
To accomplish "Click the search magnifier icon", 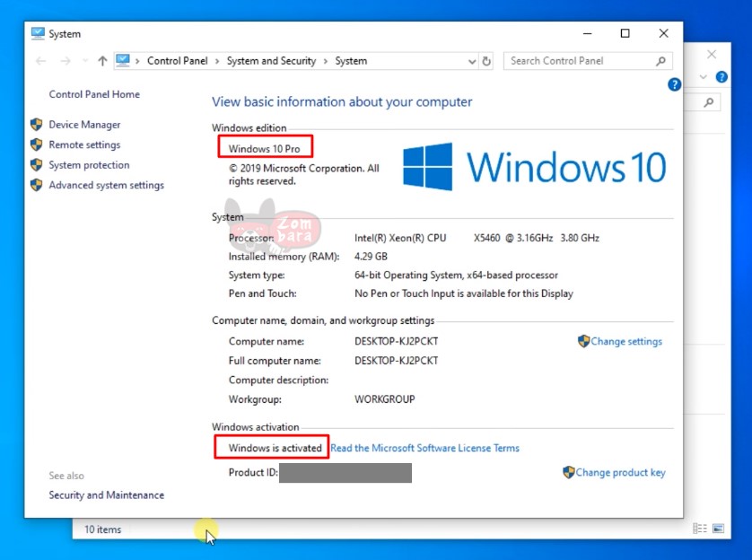I will 660,61.
